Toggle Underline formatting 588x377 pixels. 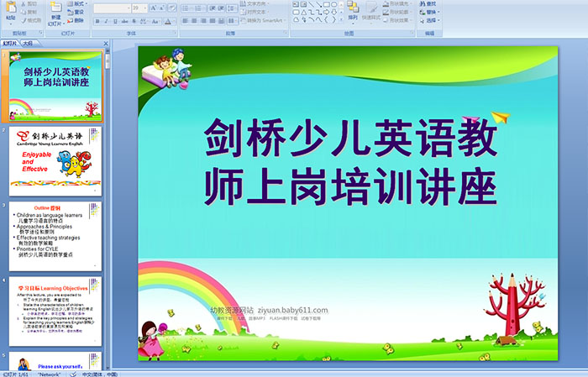(x=115, y=21)
